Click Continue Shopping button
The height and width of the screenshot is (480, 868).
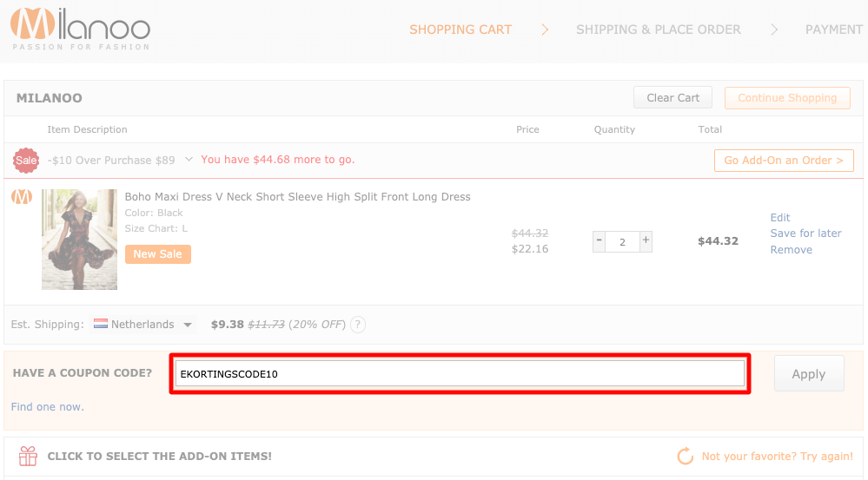coord(787,98)
